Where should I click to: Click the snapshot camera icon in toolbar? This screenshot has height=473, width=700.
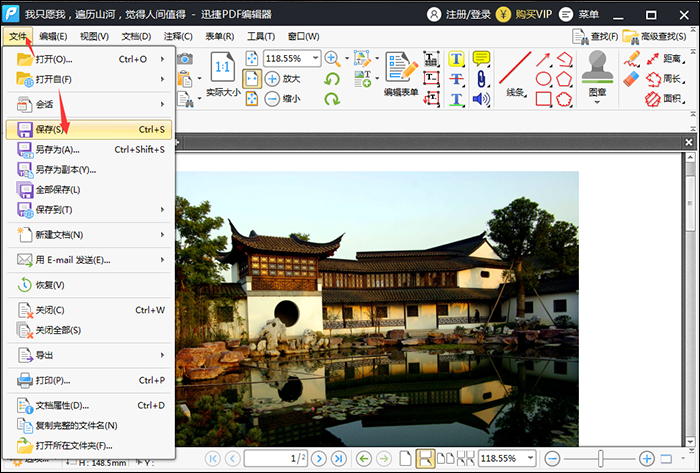point(185,59)
